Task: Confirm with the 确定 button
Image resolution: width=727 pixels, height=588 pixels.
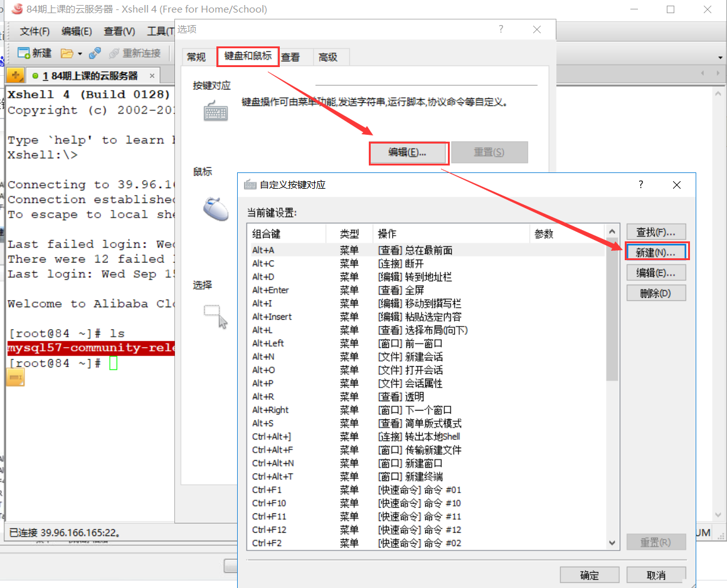Action: [x=589, y=575]
